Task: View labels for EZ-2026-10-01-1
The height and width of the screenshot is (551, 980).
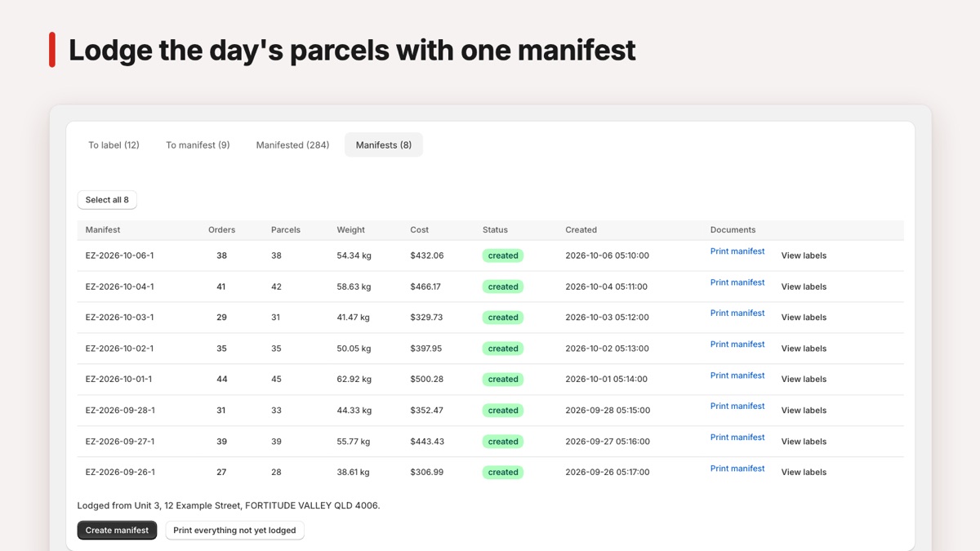Action: point(804,380)
